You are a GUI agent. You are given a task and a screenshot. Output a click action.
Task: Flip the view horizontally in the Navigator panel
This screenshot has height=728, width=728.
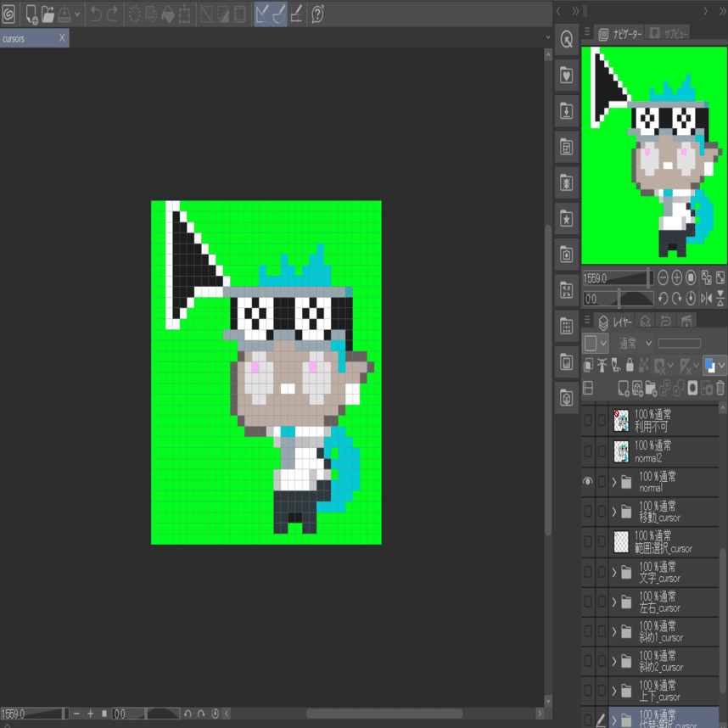(x=706, y=298)
